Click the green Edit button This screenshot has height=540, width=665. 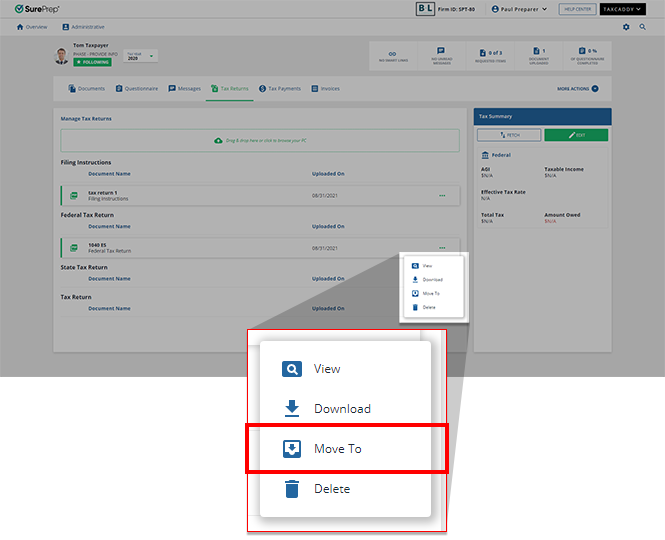(x=576, y=135)
